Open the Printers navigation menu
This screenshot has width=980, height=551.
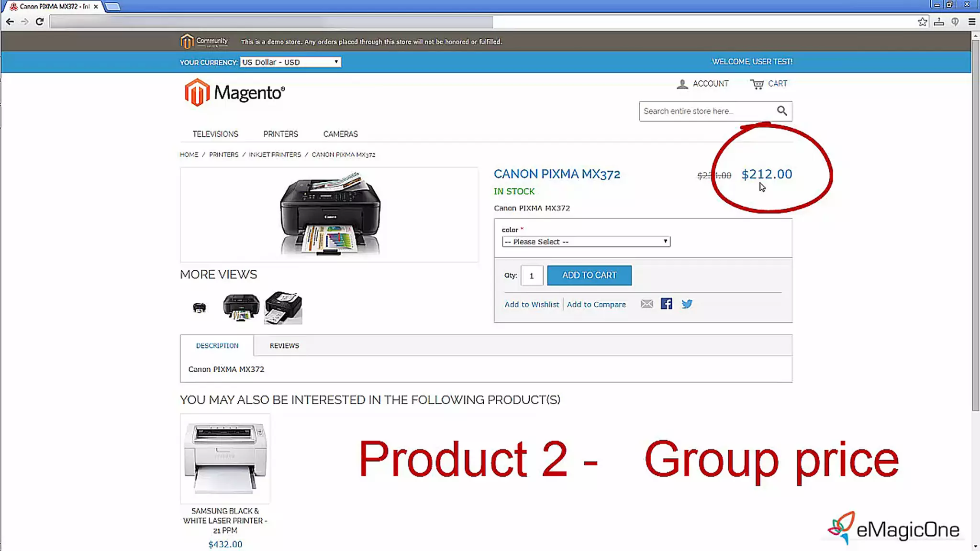point(280,134)
